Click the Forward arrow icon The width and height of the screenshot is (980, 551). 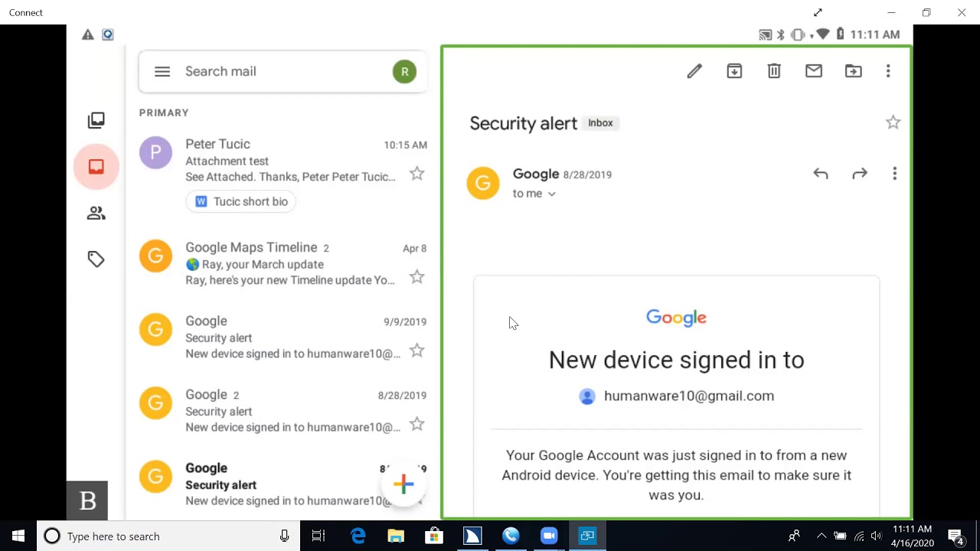click(x=860, y=174)
